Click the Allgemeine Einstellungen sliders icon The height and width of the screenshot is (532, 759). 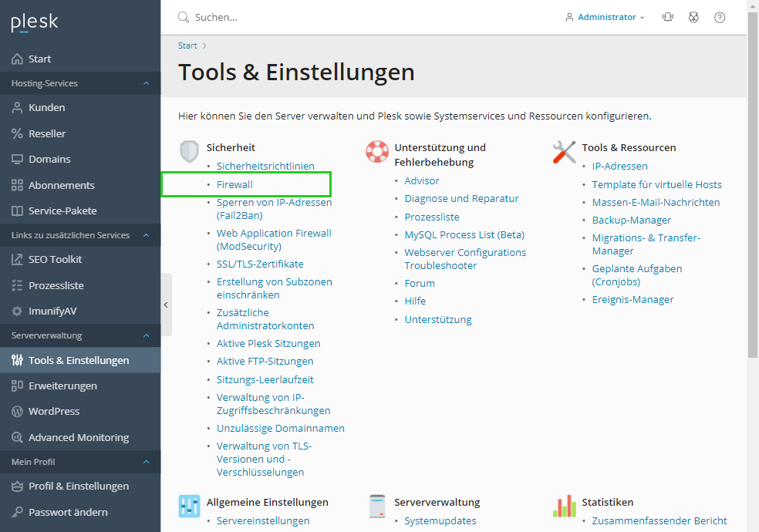(189, 507)
